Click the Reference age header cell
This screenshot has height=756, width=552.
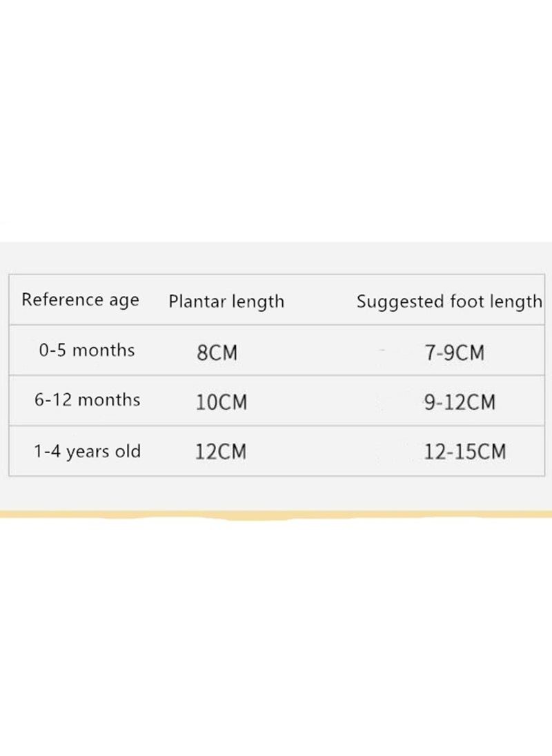[x=81, y=300]
